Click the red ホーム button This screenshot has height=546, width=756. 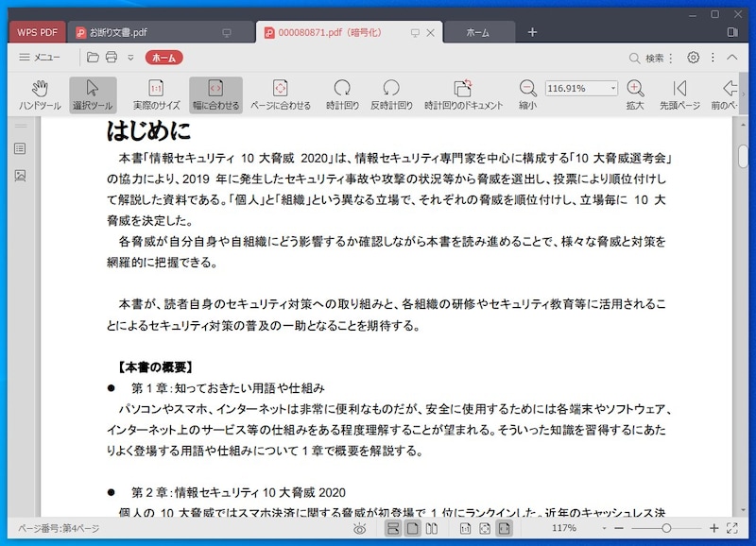(x=163, y=58)
